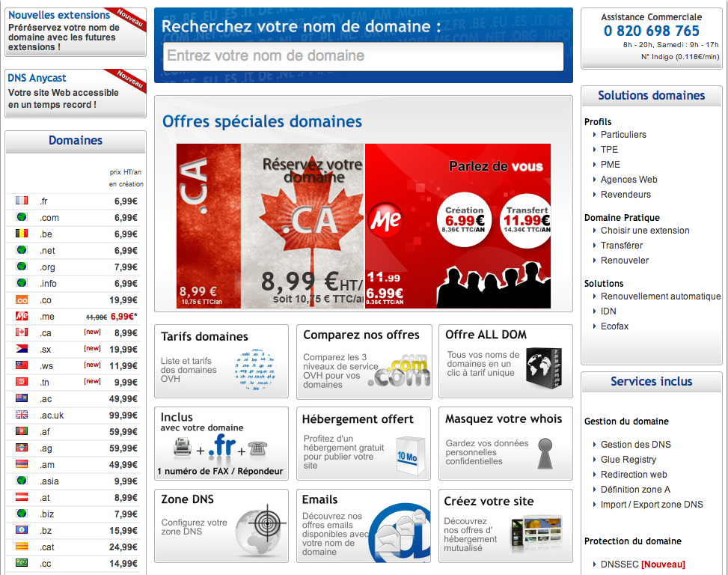Click the French flag icon beside .fr
This screenshot has height=575, width=728.
point(22,201)
